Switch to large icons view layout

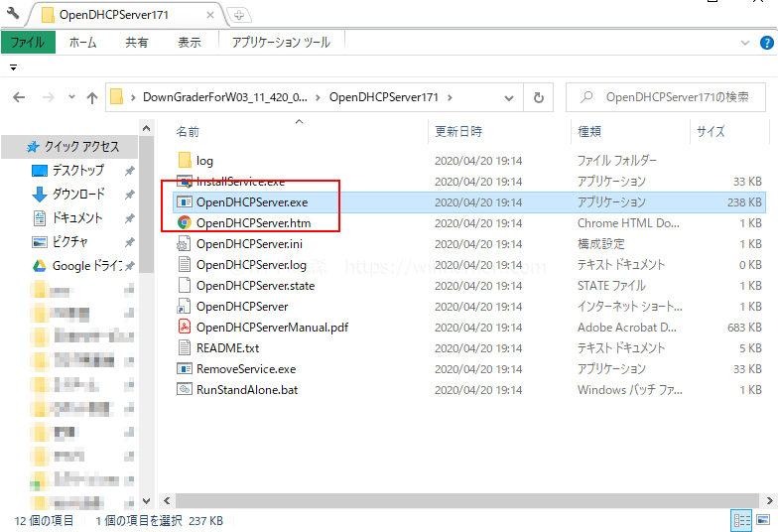coord(764,520)
